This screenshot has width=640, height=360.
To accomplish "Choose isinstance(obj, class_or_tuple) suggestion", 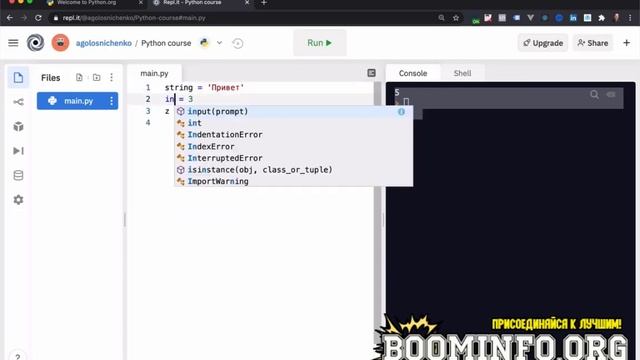I will coord(294,170).
